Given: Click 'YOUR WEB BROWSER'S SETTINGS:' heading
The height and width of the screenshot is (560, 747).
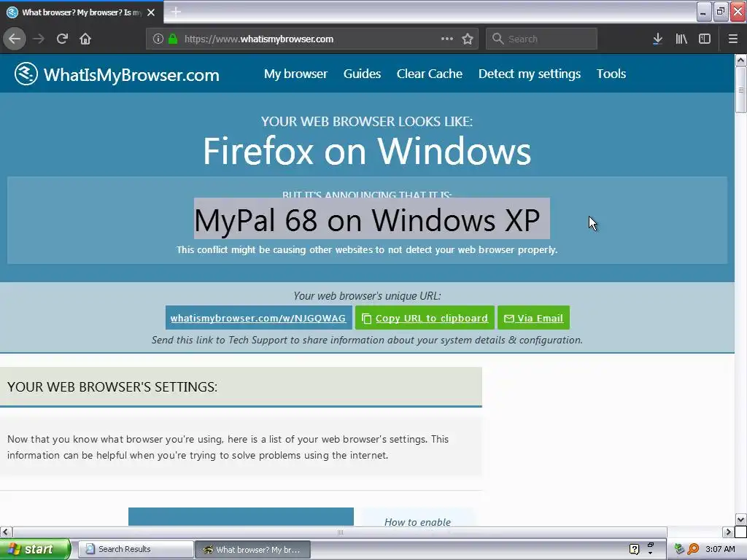Looking at the screenshot, I should 112,386.
